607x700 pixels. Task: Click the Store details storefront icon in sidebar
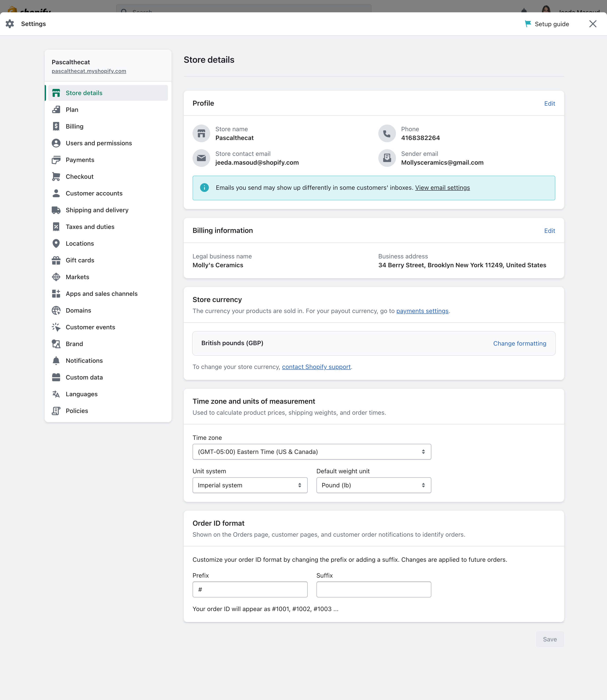pyautogui.click(x=56, y=93)
